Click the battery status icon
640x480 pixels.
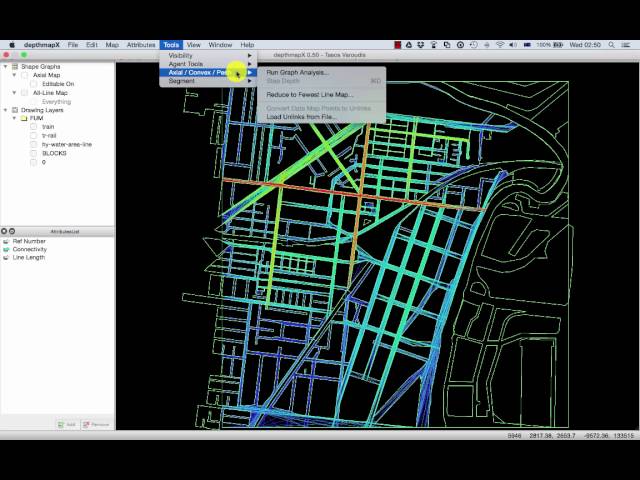point(558,45)
